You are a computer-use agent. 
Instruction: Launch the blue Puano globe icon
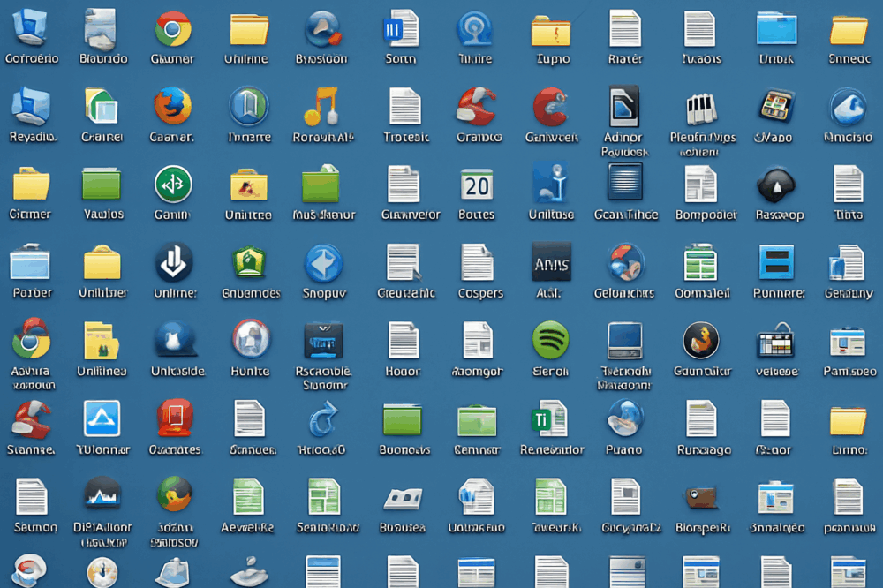pyautogui.click(x=625, y=418)
